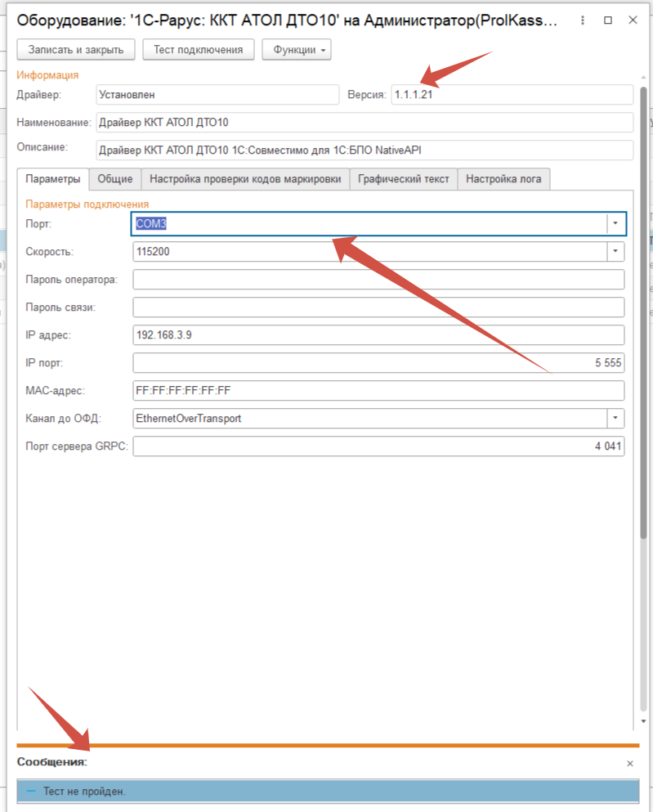Click the Записать и закрыть button
Image resolution: width=653 pixels, height=812 pixels.
[75, 50]
